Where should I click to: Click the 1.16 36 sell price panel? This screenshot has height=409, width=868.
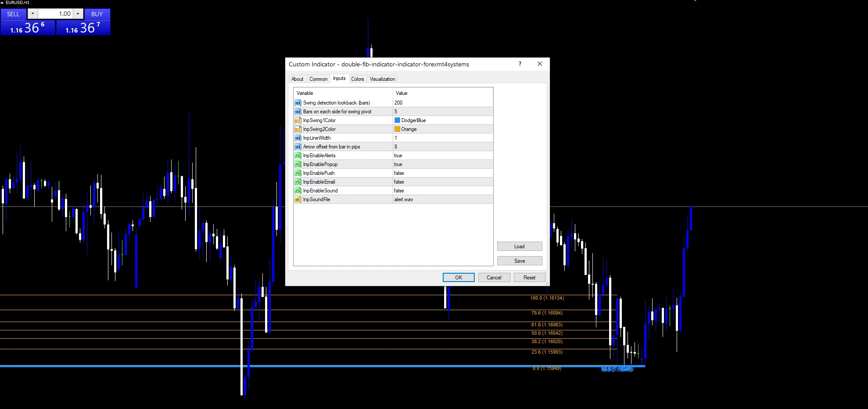[28, 28]
